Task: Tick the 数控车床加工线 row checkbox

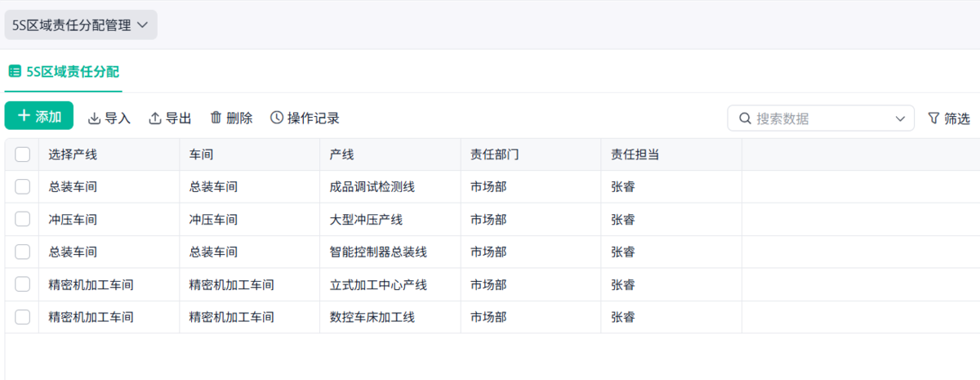Action: 22,316
